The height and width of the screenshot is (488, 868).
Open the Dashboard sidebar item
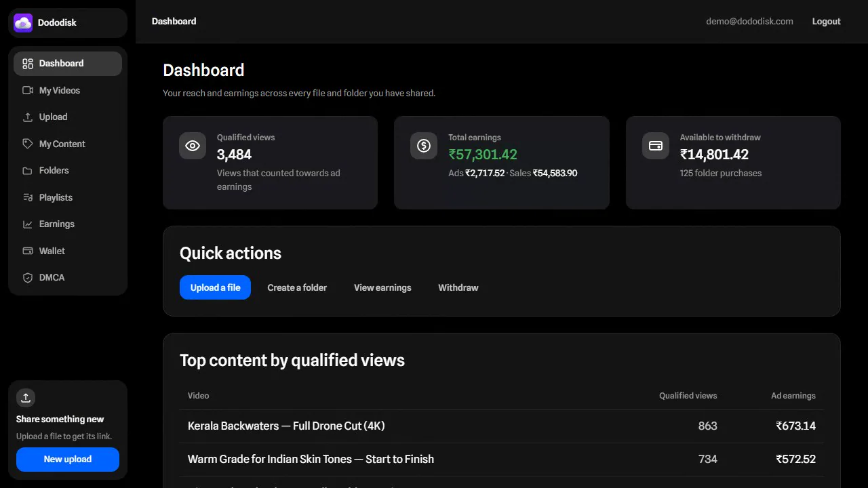(x=68, y=64)
